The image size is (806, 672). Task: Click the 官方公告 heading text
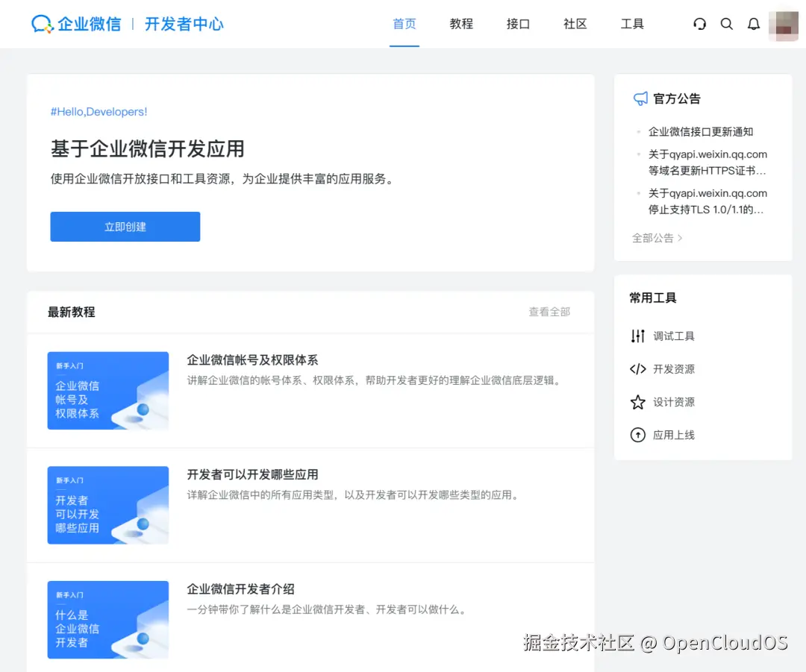pyautogui.click(x=676, y=98)
